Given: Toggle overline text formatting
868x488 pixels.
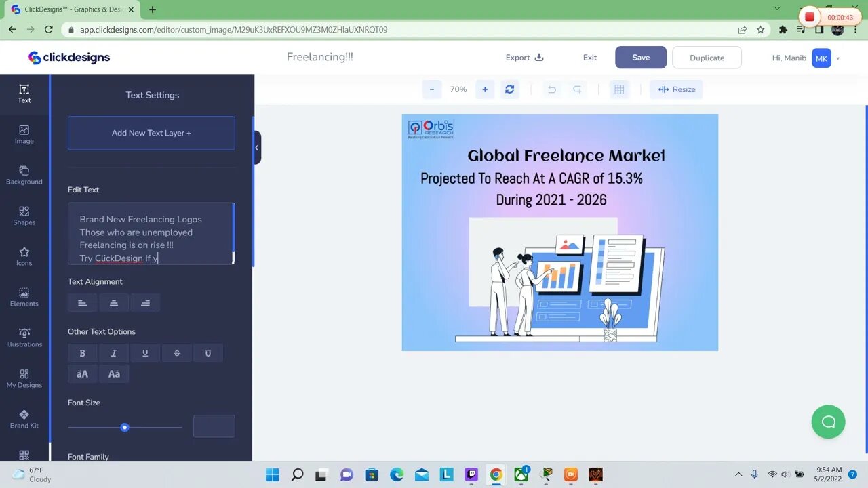Looking at the screenshot, I should pyautogui.click(x=208, y=353).
